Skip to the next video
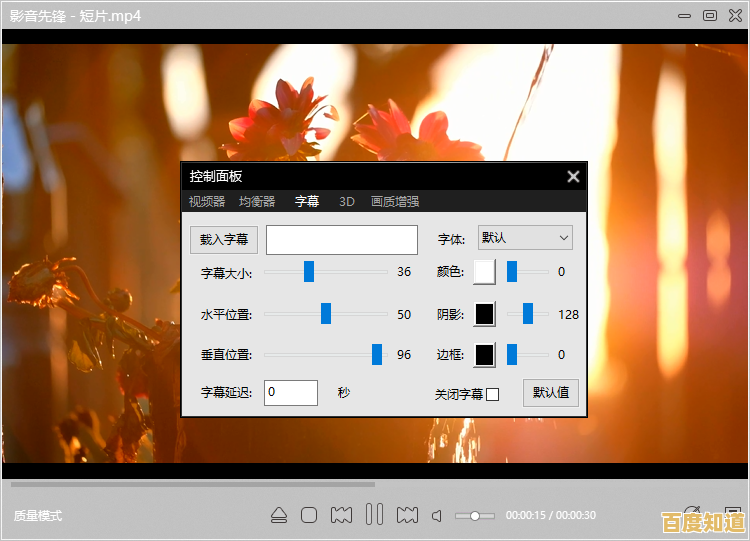The height and width of the screenshot is (541, 750). tap(407, 516)
